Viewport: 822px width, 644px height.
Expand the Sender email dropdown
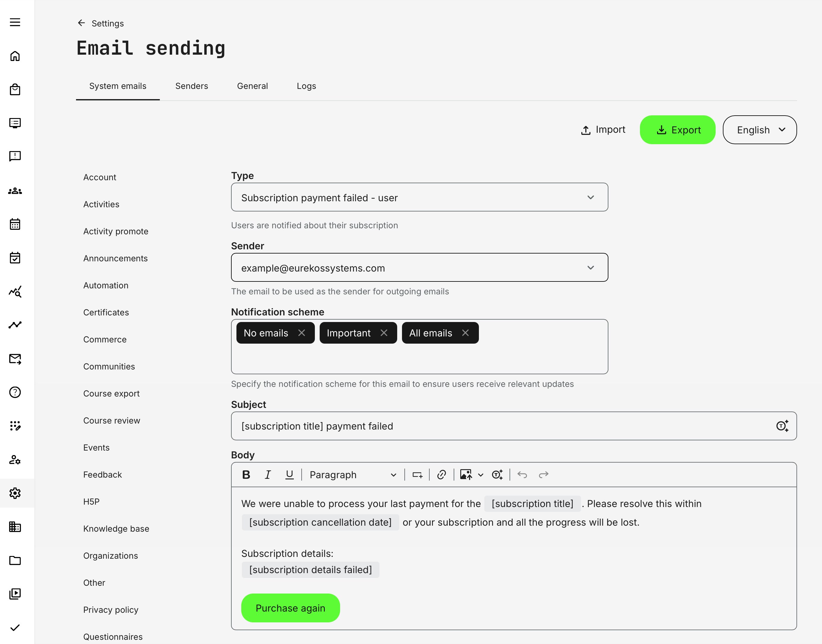point(419,268)
